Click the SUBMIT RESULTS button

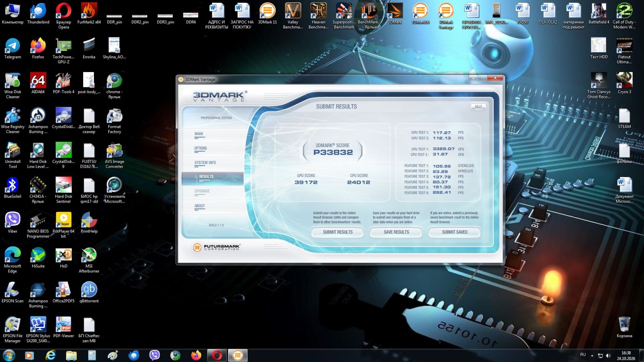click(x=337, y=232)
